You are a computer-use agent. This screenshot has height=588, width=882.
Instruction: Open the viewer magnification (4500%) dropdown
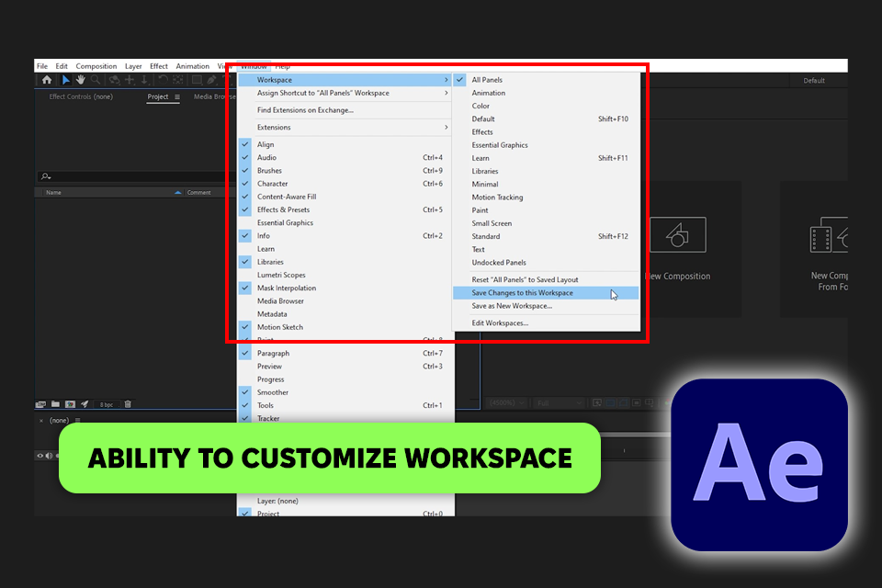point(507,403)
